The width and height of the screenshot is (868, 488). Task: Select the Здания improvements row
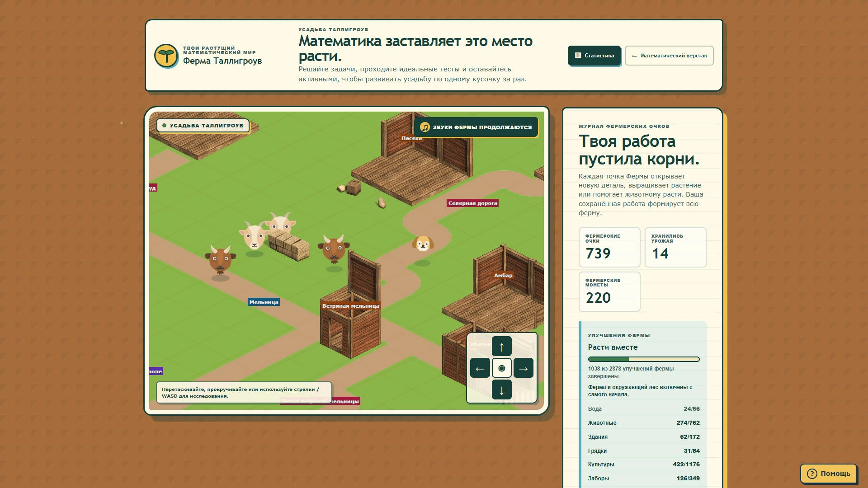pos(644,437)
